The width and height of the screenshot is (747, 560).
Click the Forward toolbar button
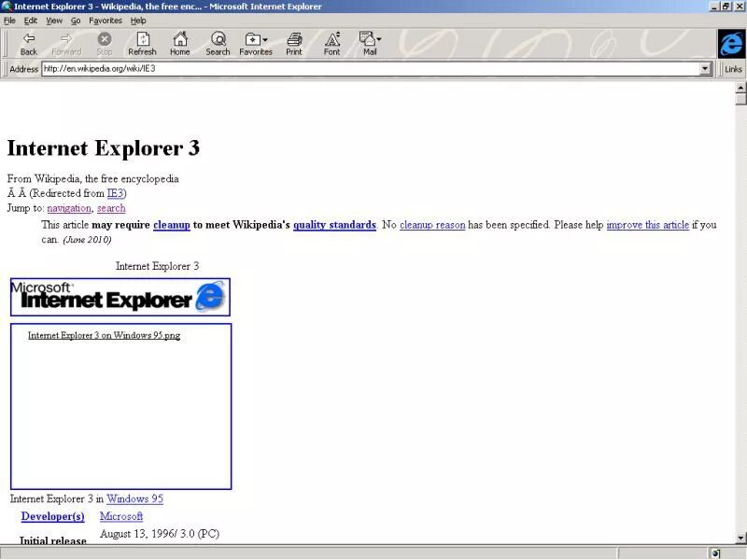click(66, 44)
